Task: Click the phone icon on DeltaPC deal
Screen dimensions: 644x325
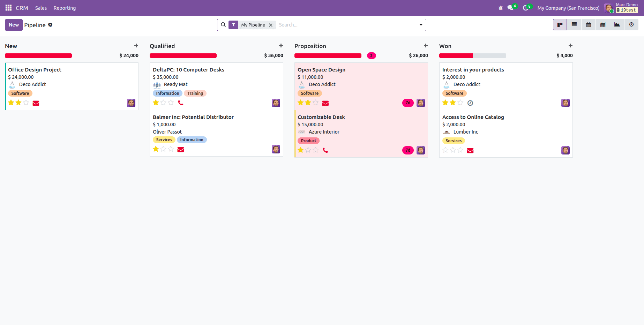Action: (x=181, y=103)
